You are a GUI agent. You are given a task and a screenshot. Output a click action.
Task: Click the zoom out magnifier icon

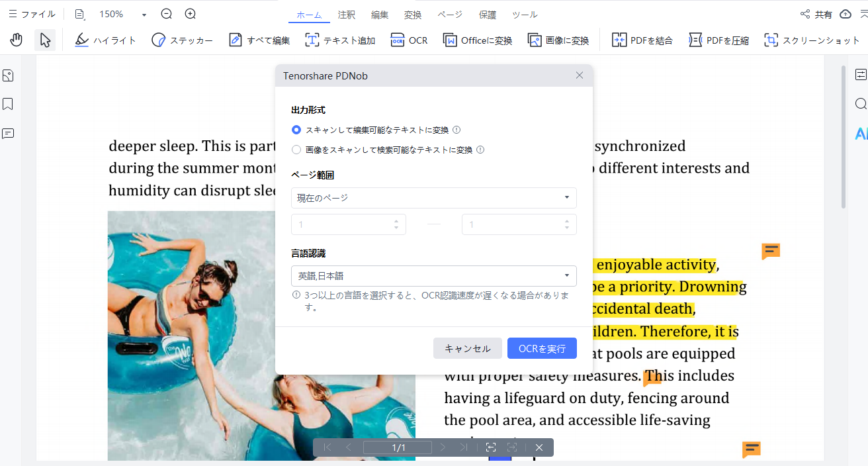point(167,14)
